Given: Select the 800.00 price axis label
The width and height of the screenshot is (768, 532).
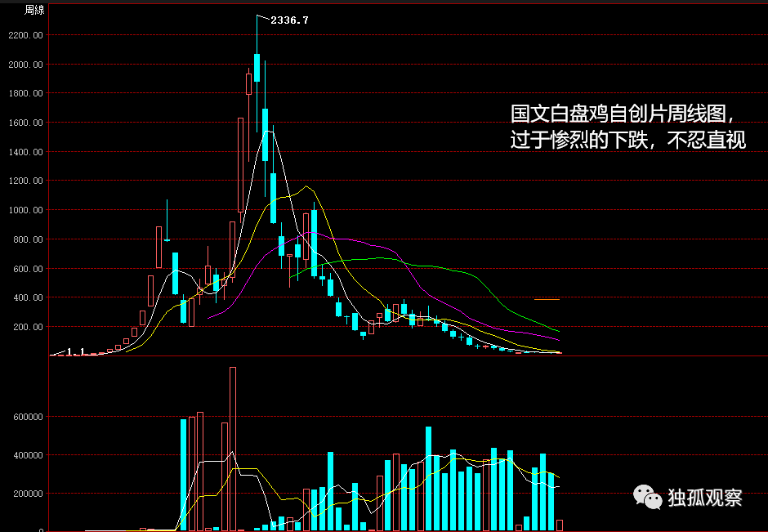Looking at the screenshot, I should (x=29, y=239).
